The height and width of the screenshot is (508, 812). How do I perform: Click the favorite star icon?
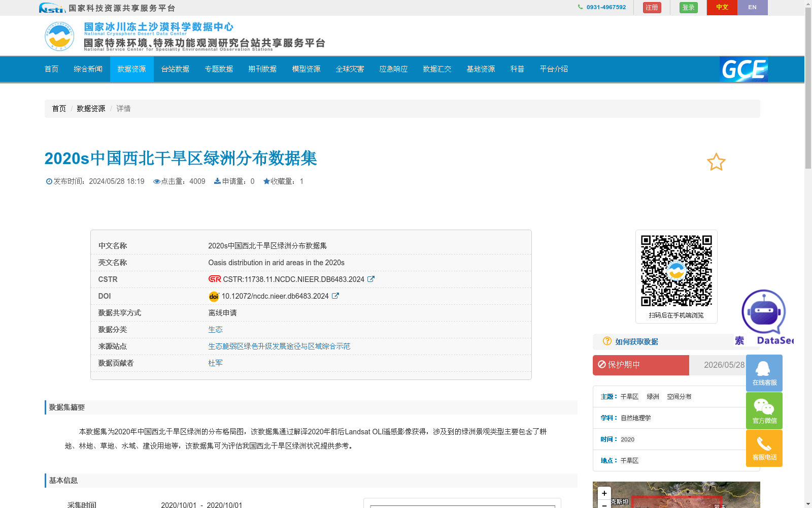pyautogui.click(x=716, y=162)
